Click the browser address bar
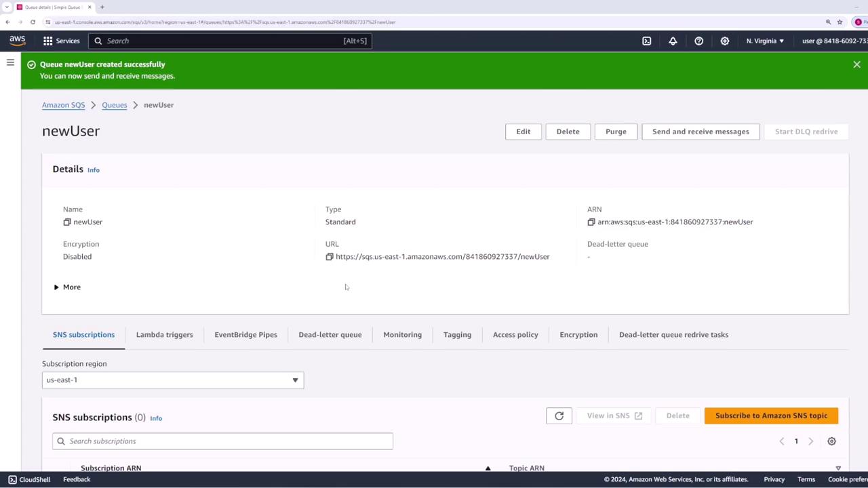 click(x=434, y=22)
